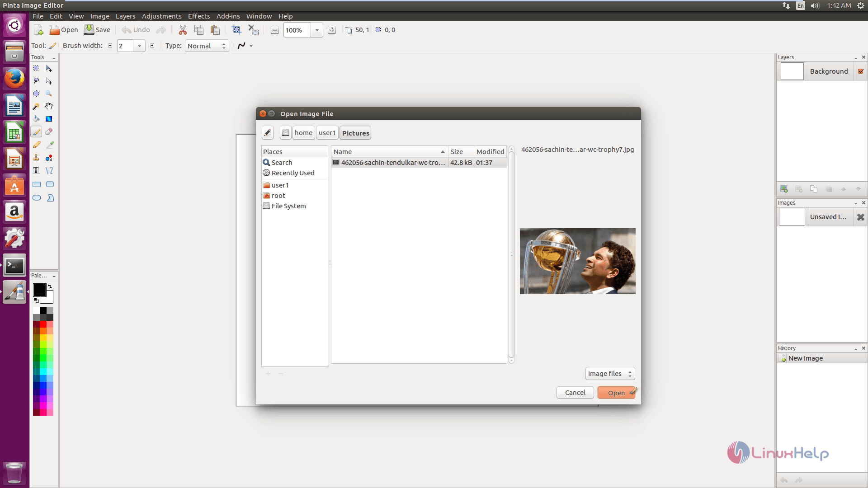This screenshot has height=488, width=868.
Task: Increase brush width with plus stepper
Action: click(152, 46)
